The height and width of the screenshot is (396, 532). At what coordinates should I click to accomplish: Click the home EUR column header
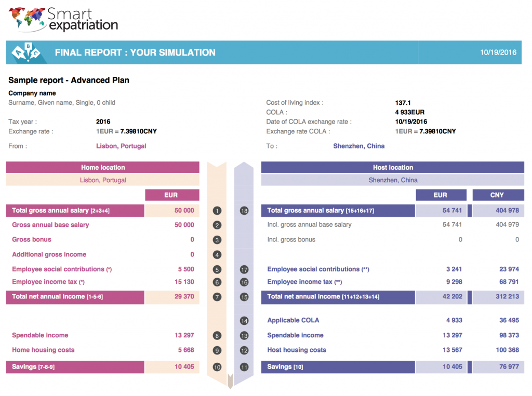(x=172, y=195)
